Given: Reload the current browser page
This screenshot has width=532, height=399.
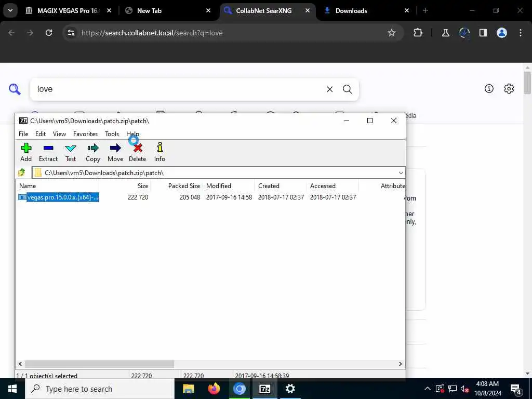Looking at the screenshot, I should coord(49,33).
